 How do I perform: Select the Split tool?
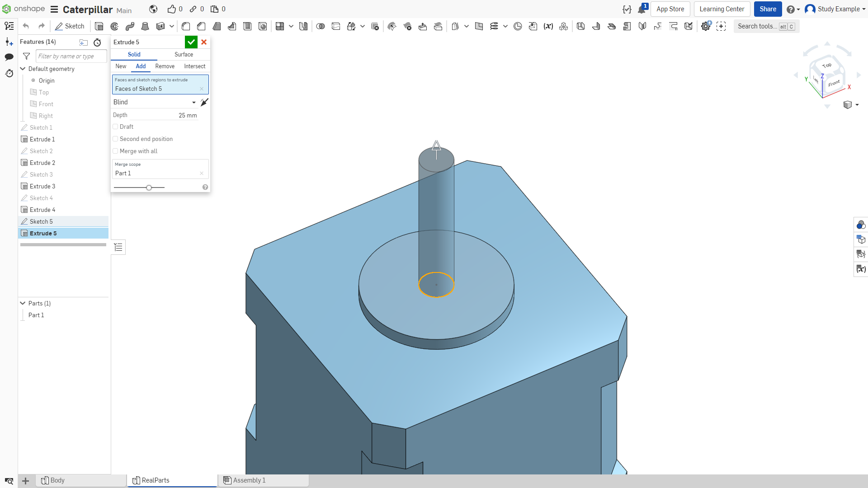click(336, 26)
